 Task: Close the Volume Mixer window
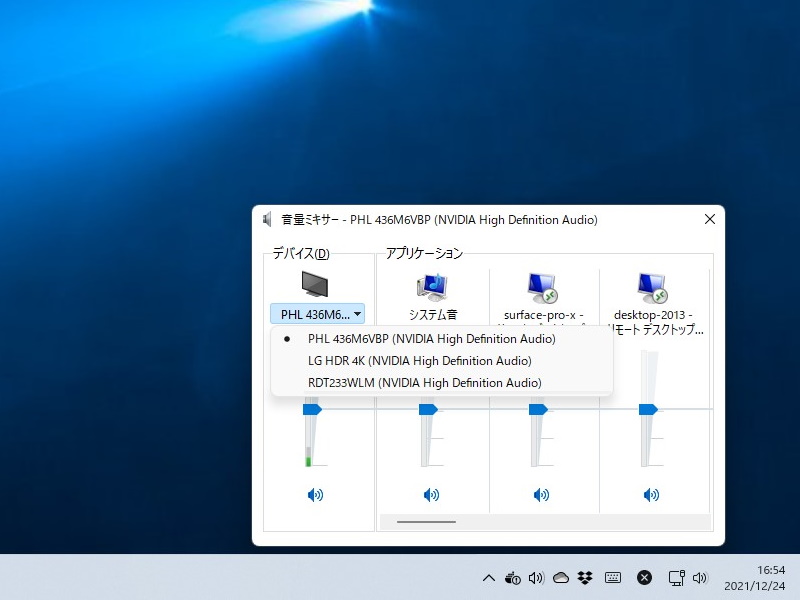click(x=710, y=219)
